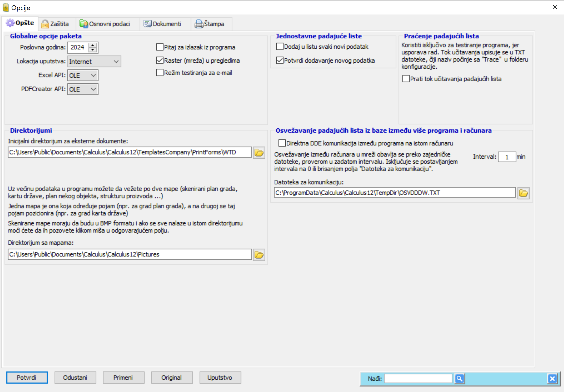The height and width of the screenshot is (392, 564).
Task: Switch to the Osnovni podaci tab
Action: pyautogui.click(x=105, y=24)
